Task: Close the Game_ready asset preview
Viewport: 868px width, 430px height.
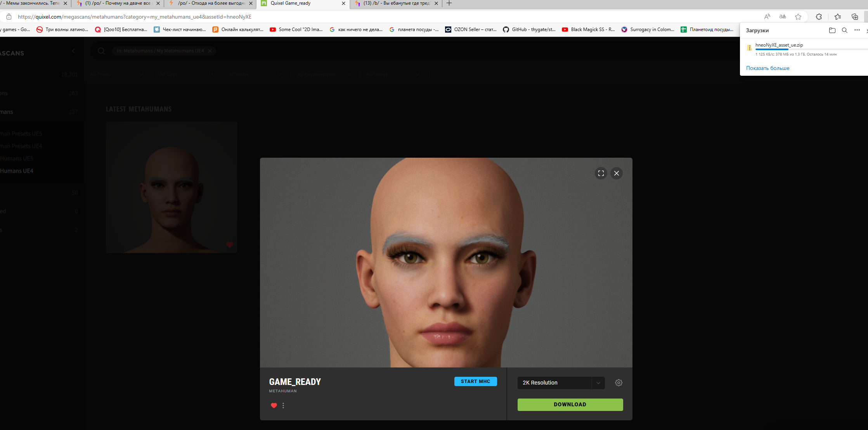Action: (616, 173)
